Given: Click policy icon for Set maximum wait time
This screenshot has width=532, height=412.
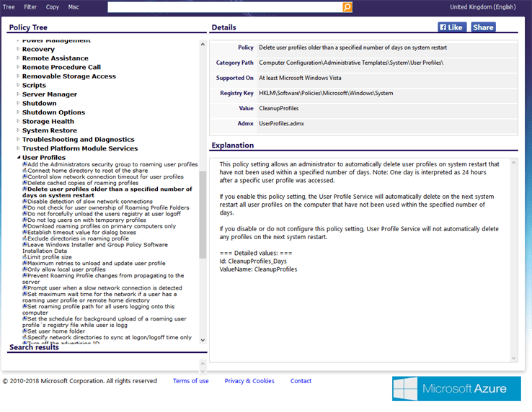Looking at the screenshot, I should (25, 294).
